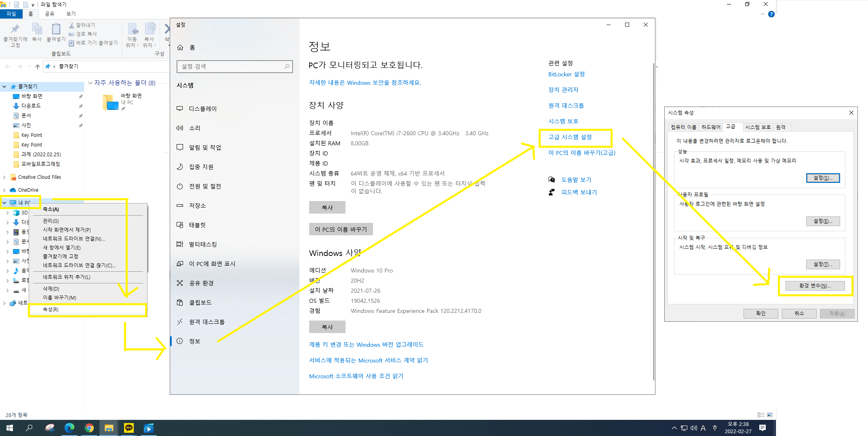Screen dimensions: 868x436
Task: Open BitLocker settings (BitLocker 설정) link
Action: 566,74
